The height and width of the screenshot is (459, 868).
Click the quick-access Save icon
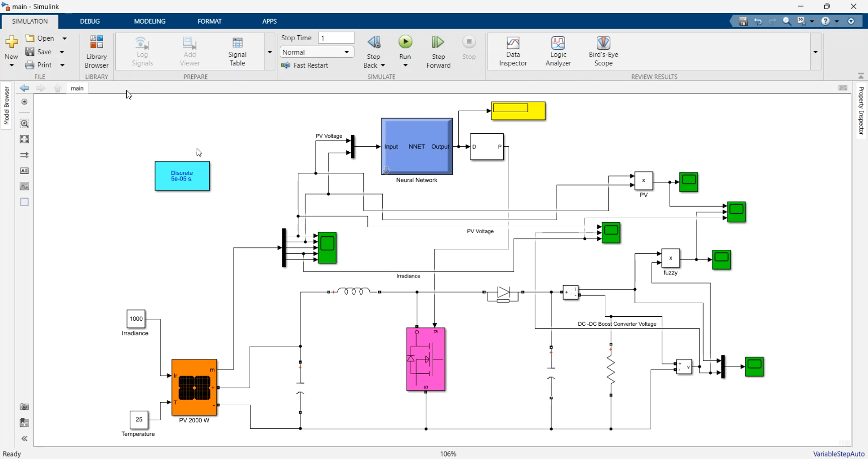[x=743, y=21]
